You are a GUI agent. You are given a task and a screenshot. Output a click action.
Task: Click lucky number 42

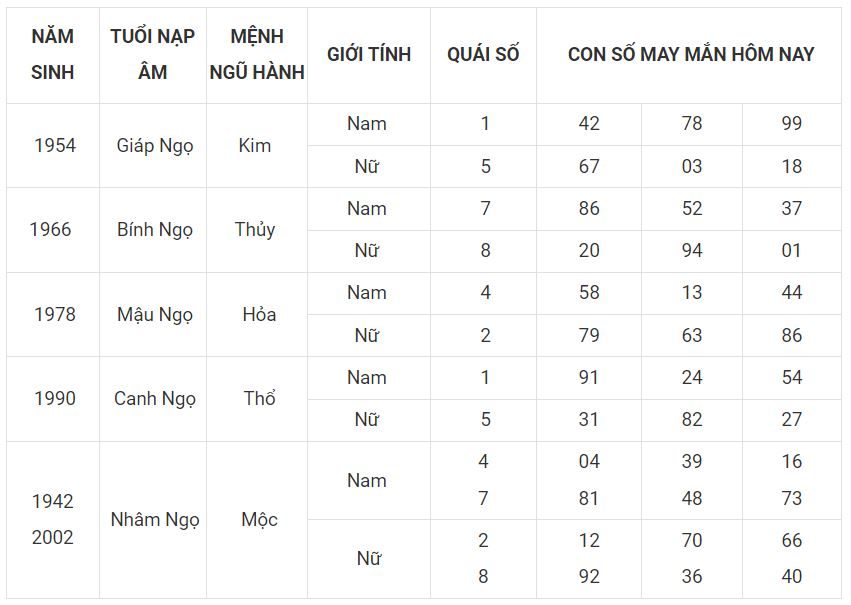click(589, 124)
